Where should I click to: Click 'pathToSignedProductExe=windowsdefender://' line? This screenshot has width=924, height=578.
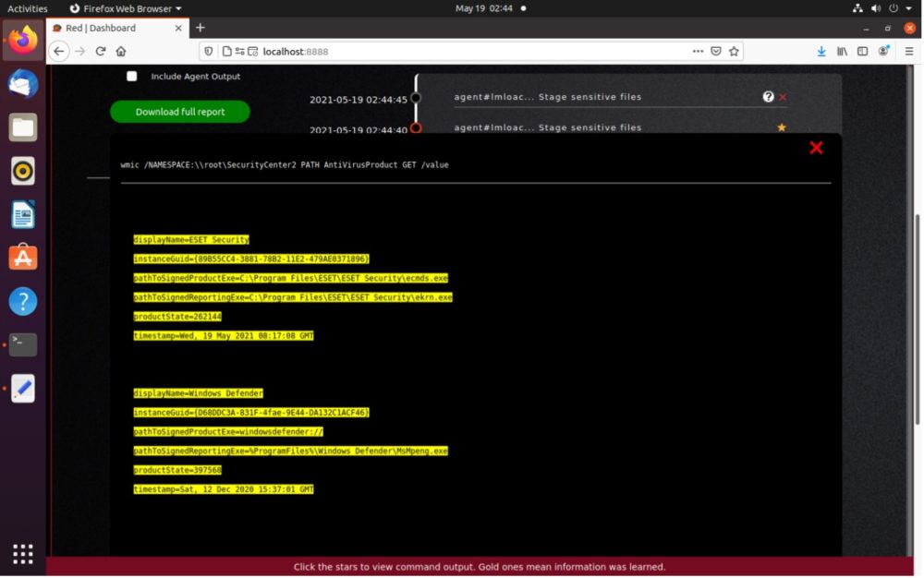coord(228,431)
